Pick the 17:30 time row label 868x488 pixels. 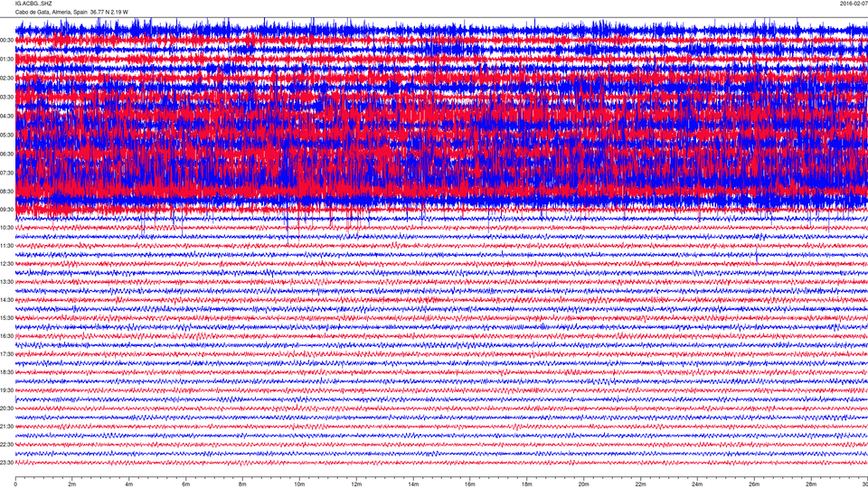pos(6,354)
